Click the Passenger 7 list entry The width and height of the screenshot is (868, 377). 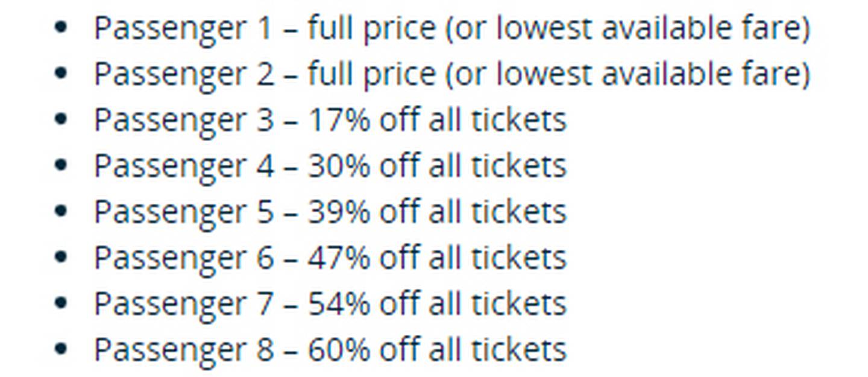pos(330,303)
